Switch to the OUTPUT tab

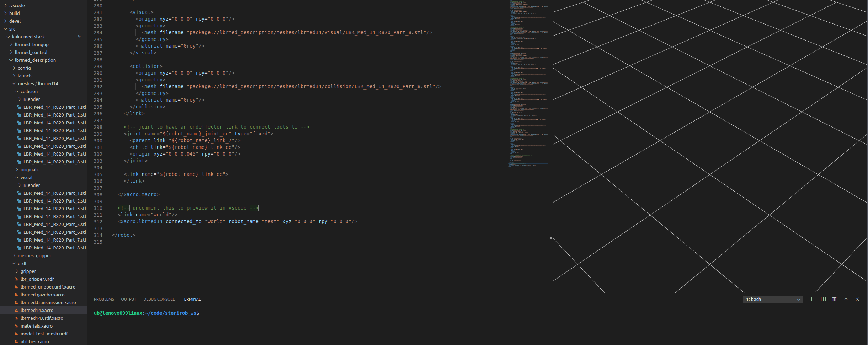point(129,299)
